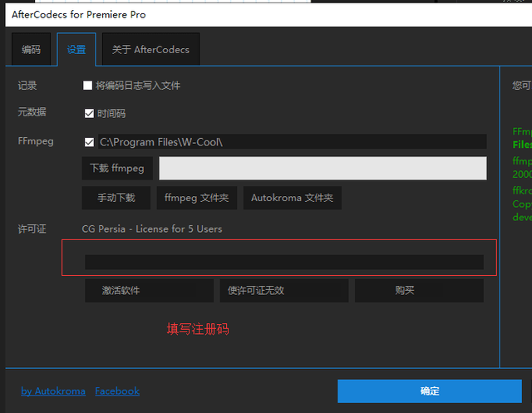Viewport: 532px width, 413px height.
Task: Enable 将编码日志写入文件 checkbox
Action: (x=87, y=86)
